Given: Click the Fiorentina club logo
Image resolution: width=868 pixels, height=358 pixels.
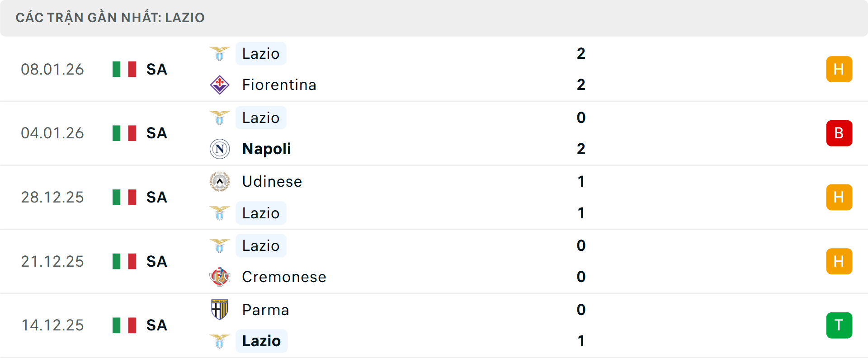Looking at the screenshot, I should [220, 84].
